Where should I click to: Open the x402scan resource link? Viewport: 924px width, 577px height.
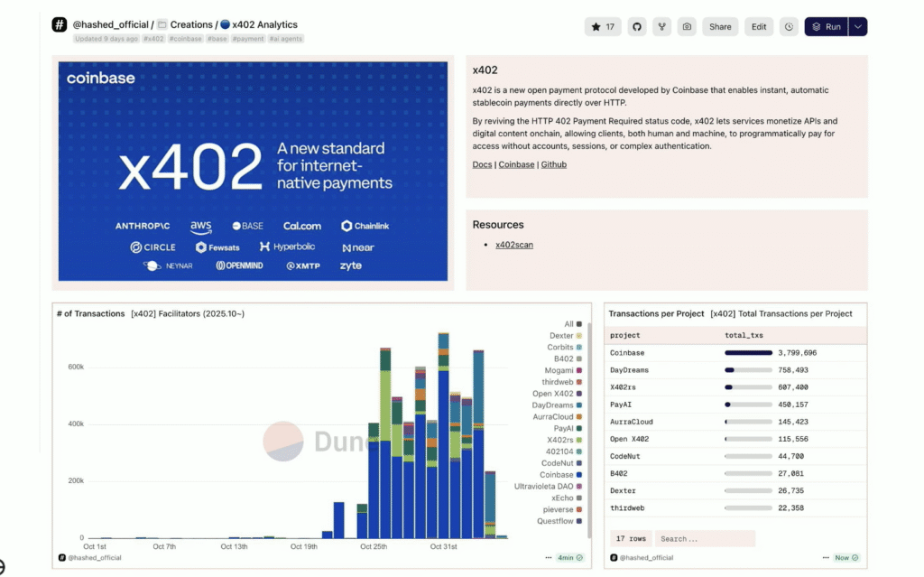point(513,245)
